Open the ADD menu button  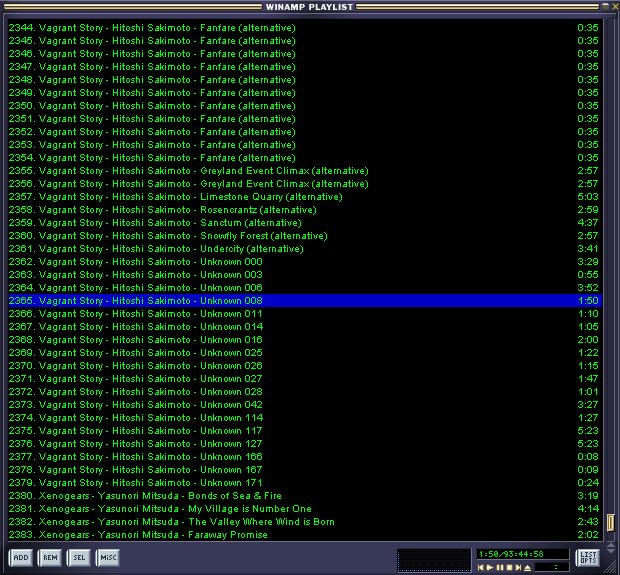[x=20, y=557]
